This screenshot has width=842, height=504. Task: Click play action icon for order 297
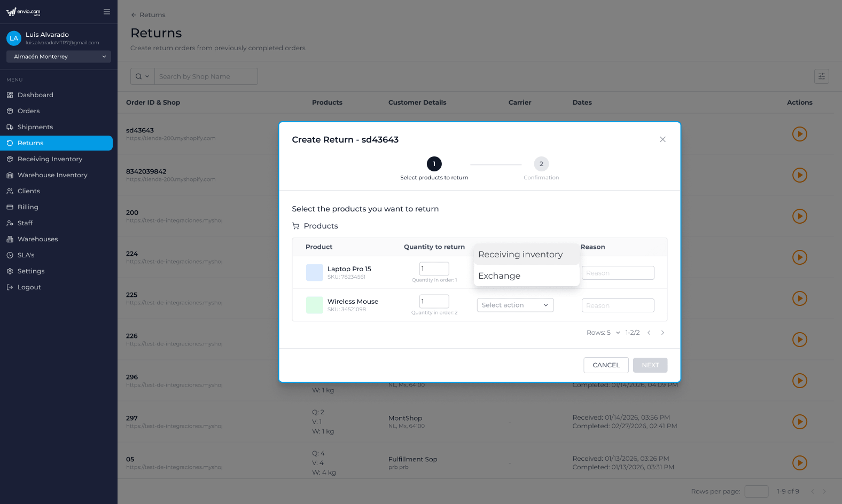tap(799, 422)
